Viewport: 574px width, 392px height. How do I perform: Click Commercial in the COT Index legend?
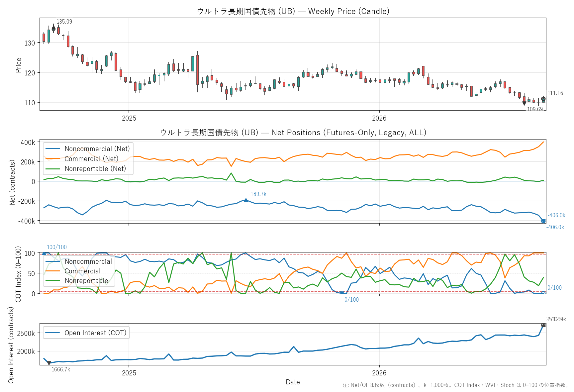pyautogui.click(x=82, y=271)
